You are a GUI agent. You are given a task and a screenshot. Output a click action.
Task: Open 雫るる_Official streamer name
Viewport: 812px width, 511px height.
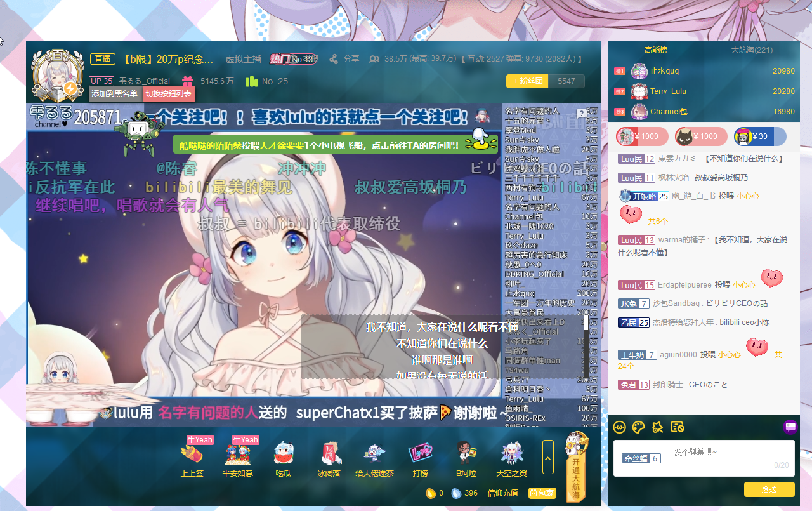[x=144, y=81]
